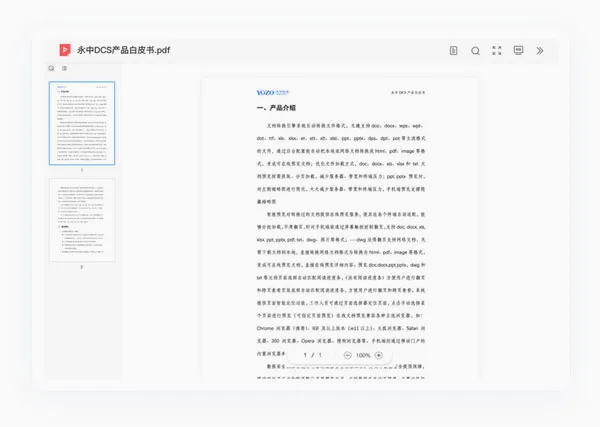Start presentation mode via monitor icon

518,51
